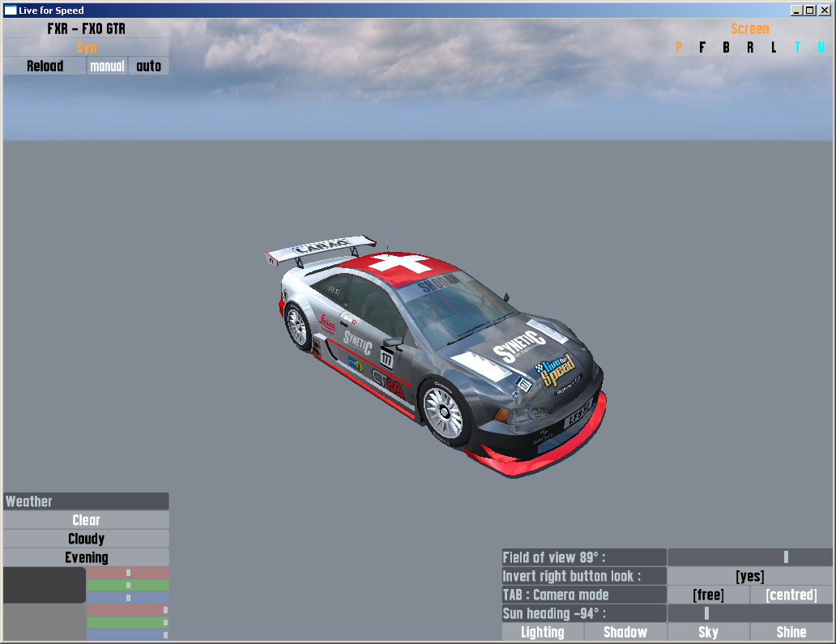This screenshot has width=836, height=644.
Task: Click the Live for Speed title bar icon
Action: (11, 11)
